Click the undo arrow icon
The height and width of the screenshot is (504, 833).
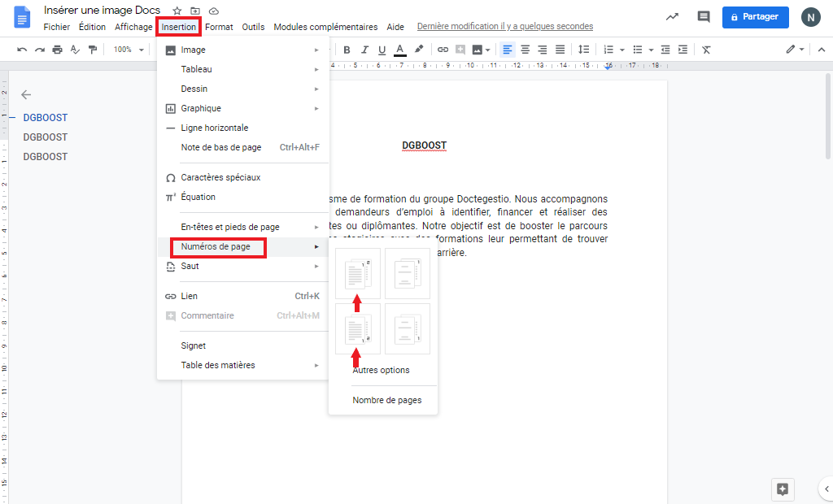[22, 50]
